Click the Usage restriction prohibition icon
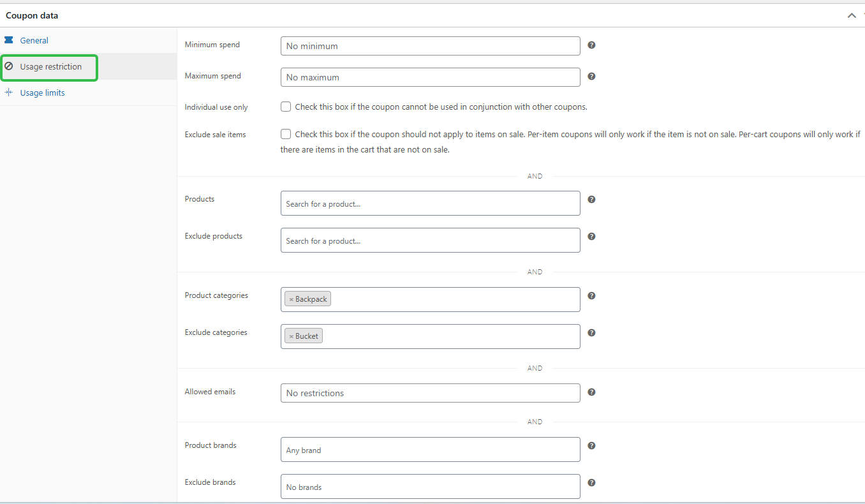Viewport: 865px width, 504px height. tap(9, 66)
